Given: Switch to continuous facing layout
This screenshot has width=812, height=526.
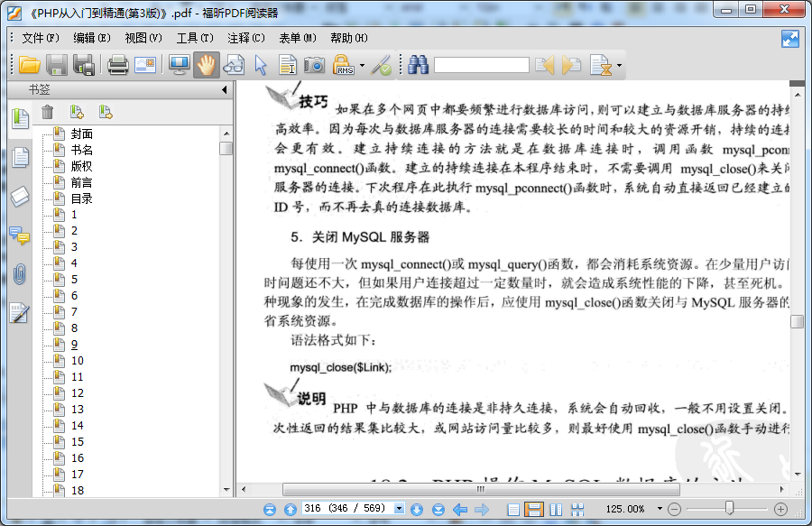Looking at the screenshot, I should click(x=577, y=510).
